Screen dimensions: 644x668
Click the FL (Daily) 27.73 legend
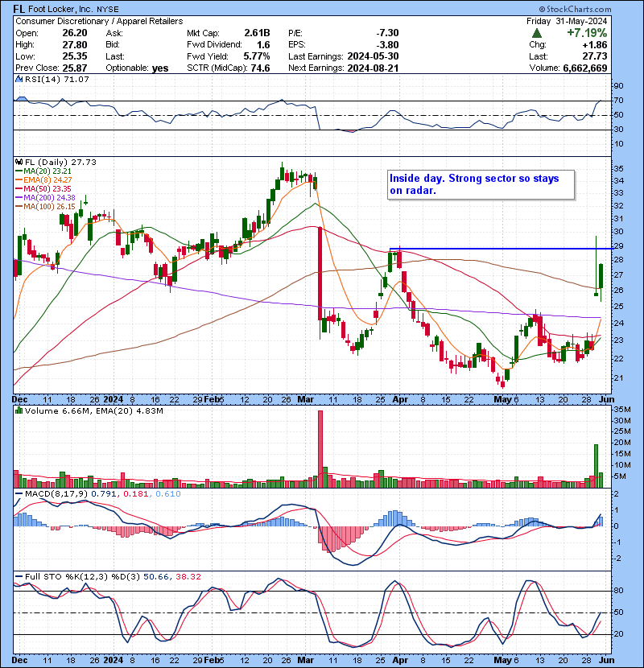coord(61,162)
